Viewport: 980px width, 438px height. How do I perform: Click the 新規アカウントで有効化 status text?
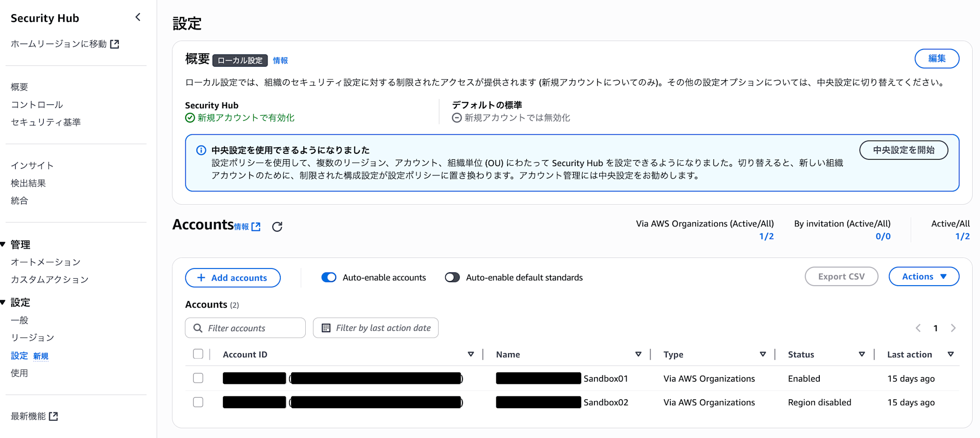(x=246, y=118)
